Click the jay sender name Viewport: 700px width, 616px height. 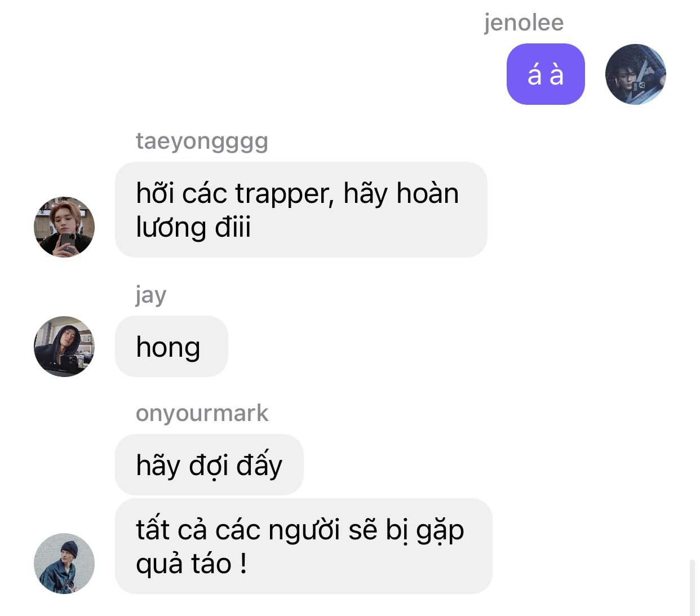[151, 295]
